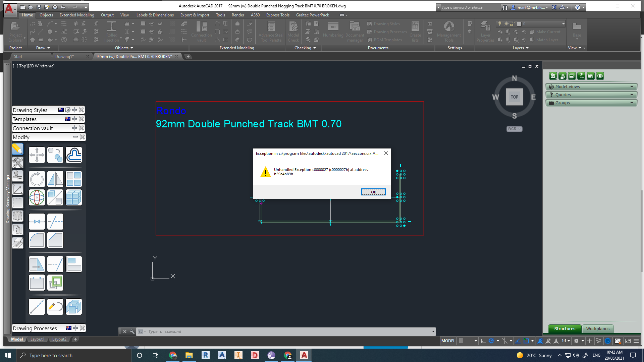Viewport: 644px width, 362px height.
Task: Select the 2D rectangular array tool
Action: (74, 179)
